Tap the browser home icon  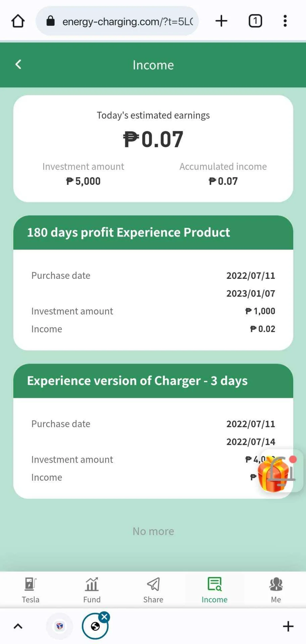pyautogui.click(x=18, y=21)
